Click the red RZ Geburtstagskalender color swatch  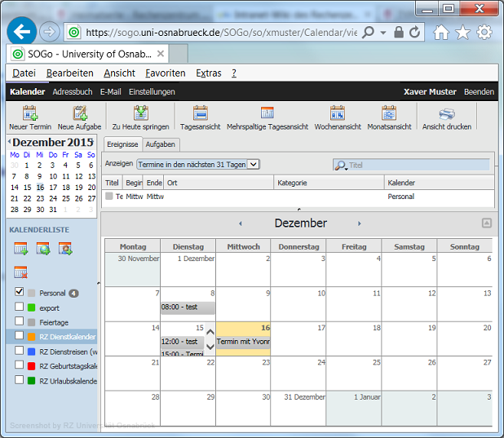click(31, 366)
